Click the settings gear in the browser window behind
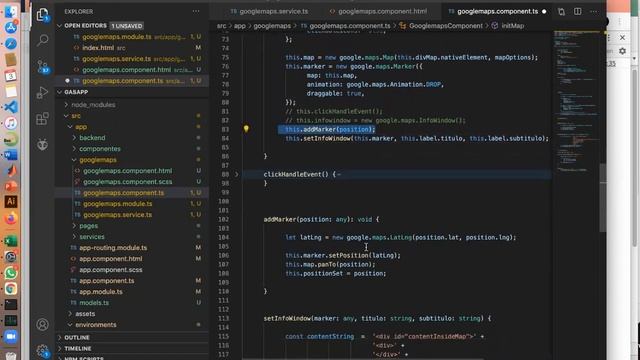640x360 pixels. pyautogui.click(x=622, y=51)
